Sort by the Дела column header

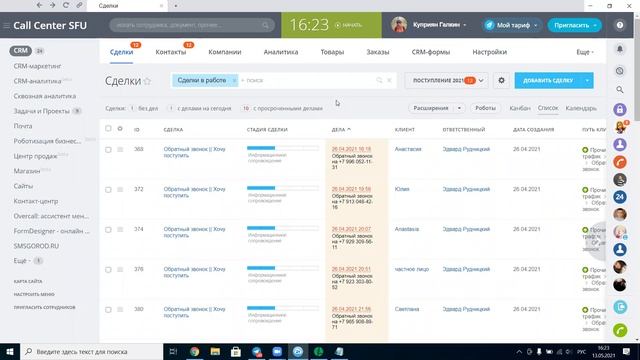pyautogui.click(x=341, y=129)
